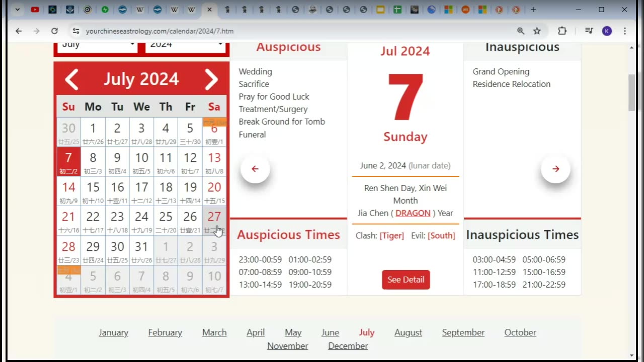Select July 20 in the calendar
644x362 pixels.
point(214,191)
